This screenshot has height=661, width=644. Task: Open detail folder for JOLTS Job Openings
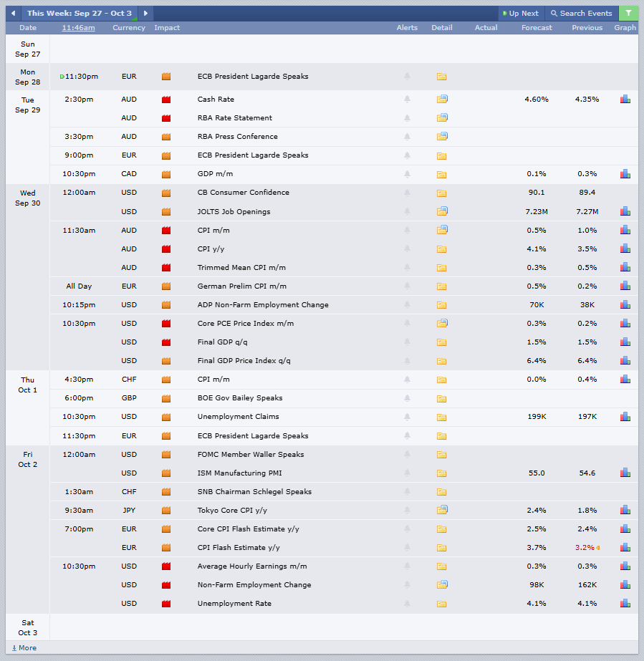442,211
